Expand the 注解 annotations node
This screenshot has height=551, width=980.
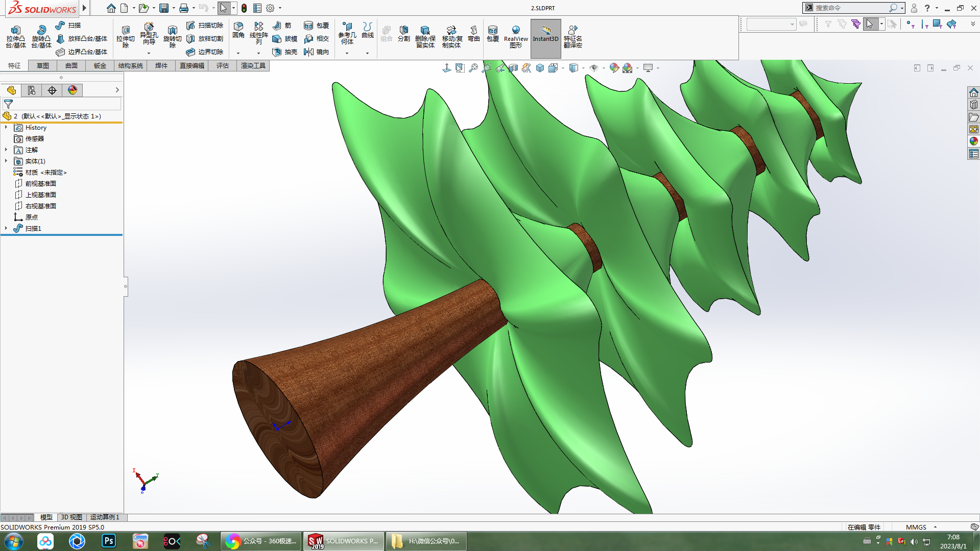point(6,150)
